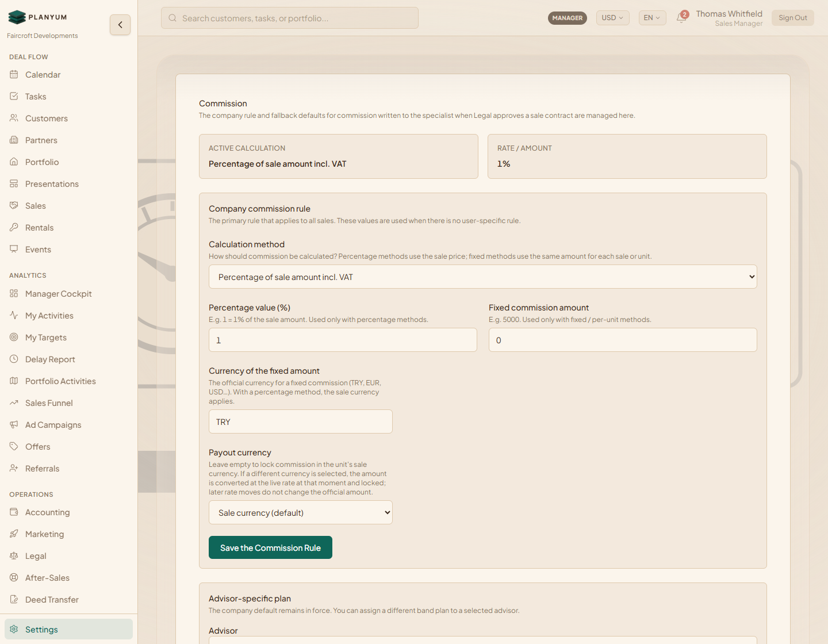The height and width of the screenshot is (644, 828).
Task: Click the Percentage value input field
Action: [x=343, y=340]
